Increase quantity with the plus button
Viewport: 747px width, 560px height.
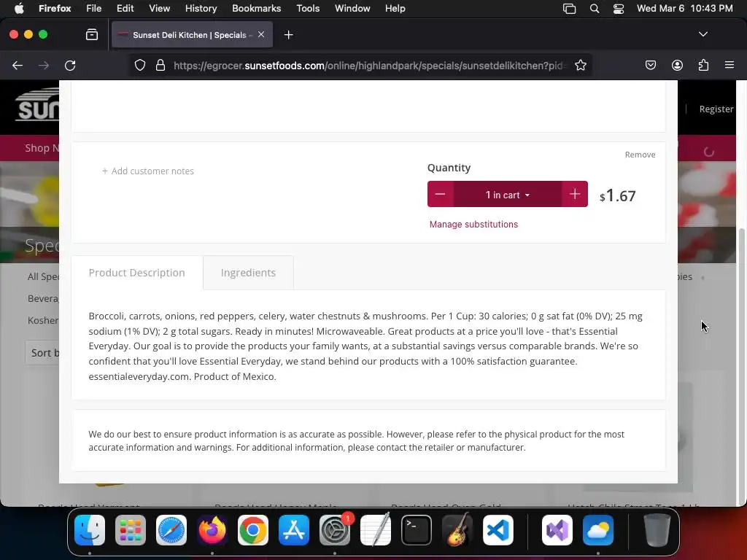tap(575, 194)
